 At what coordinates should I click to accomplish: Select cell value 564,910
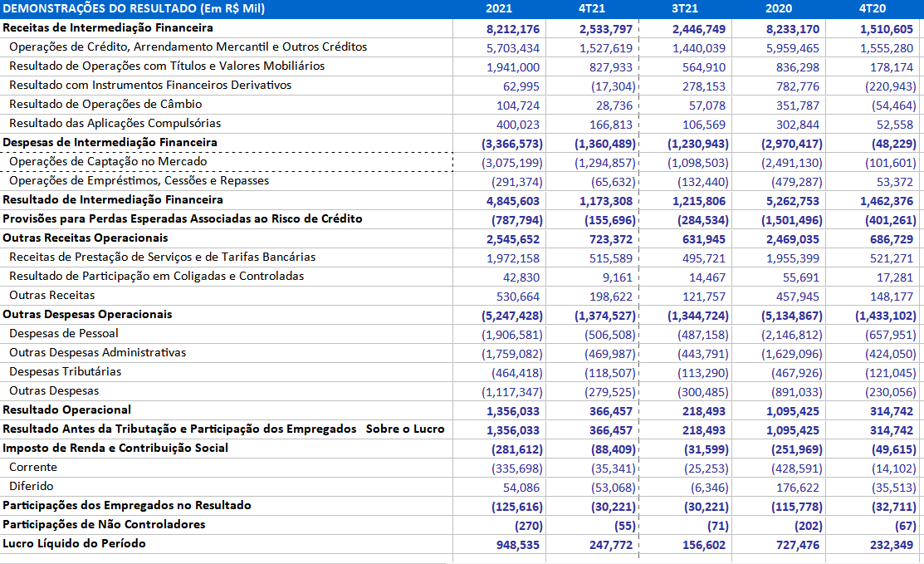pyautogui.click(x=704, y=68)
